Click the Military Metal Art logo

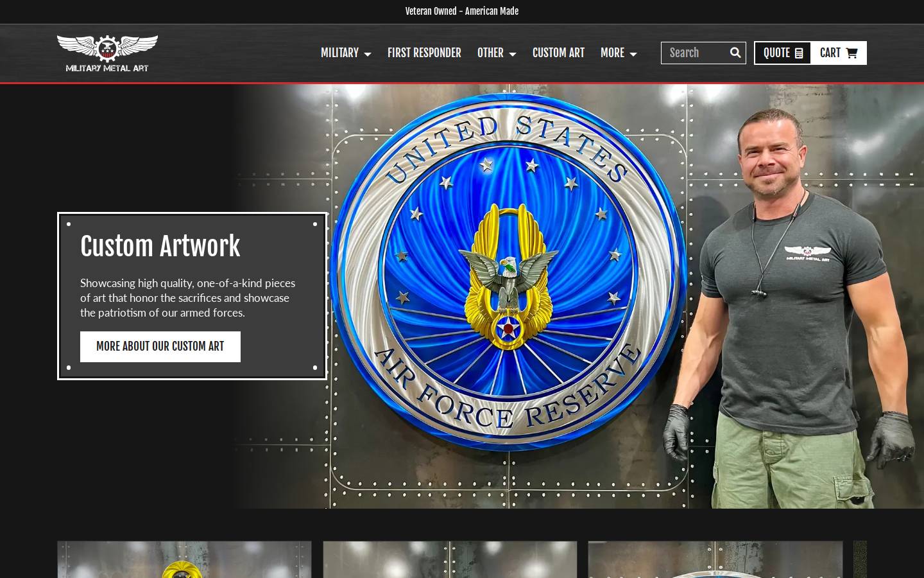107,53
